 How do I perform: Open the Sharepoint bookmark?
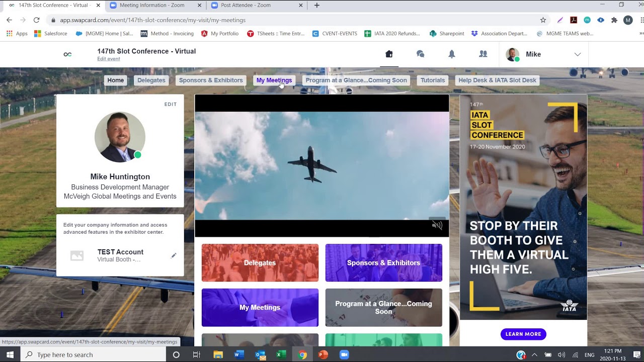[447, 34]
